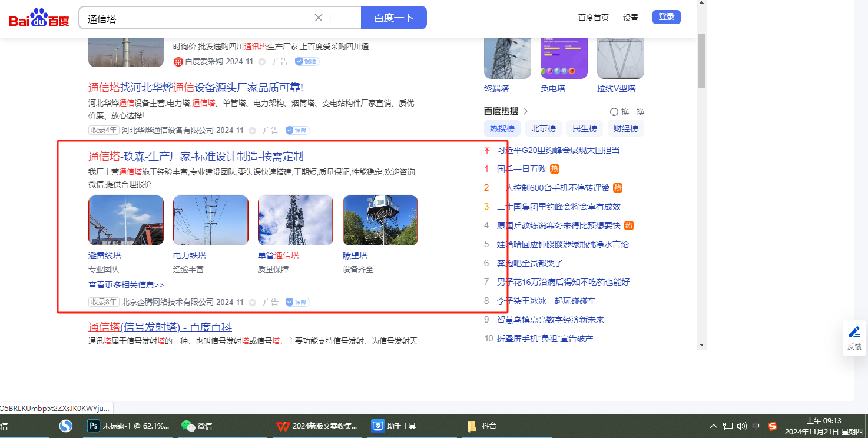Screen dimensions: 868x438
Task: Open the dropdown arrow beside 北京企腾网络技术有限公司 2024-11
Action: click(253, 303)
